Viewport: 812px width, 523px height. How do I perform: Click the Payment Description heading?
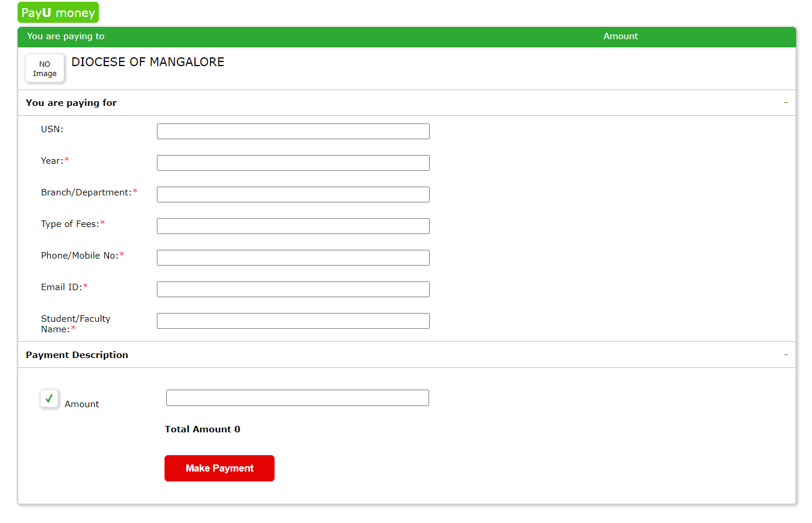tap(77, 355)
